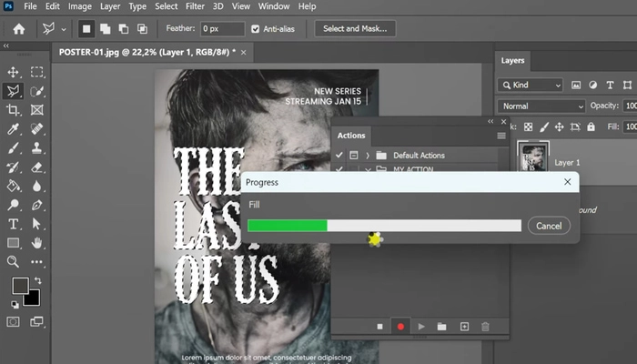637x364 pixels.
Task: Stop recording the action
Action: pos(379,327)
